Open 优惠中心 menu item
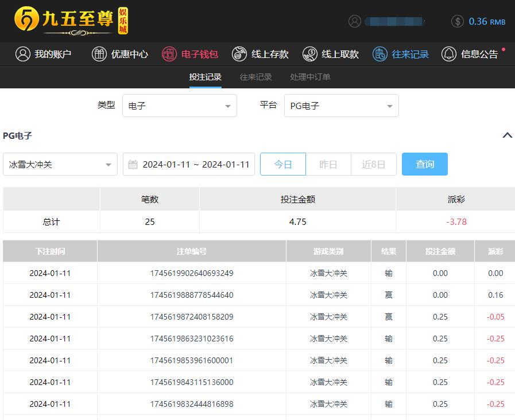Viewport: 515px width, 420px height. [120, 54]
